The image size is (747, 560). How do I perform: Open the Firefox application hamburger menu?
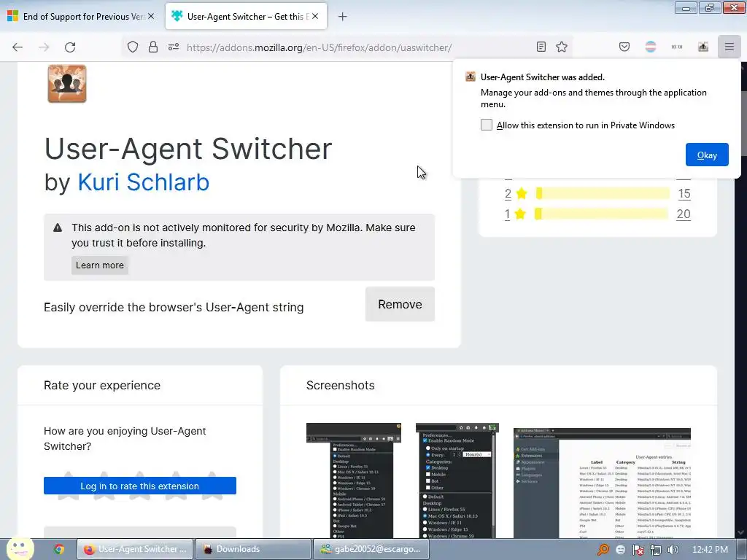[x=729, y=47]
